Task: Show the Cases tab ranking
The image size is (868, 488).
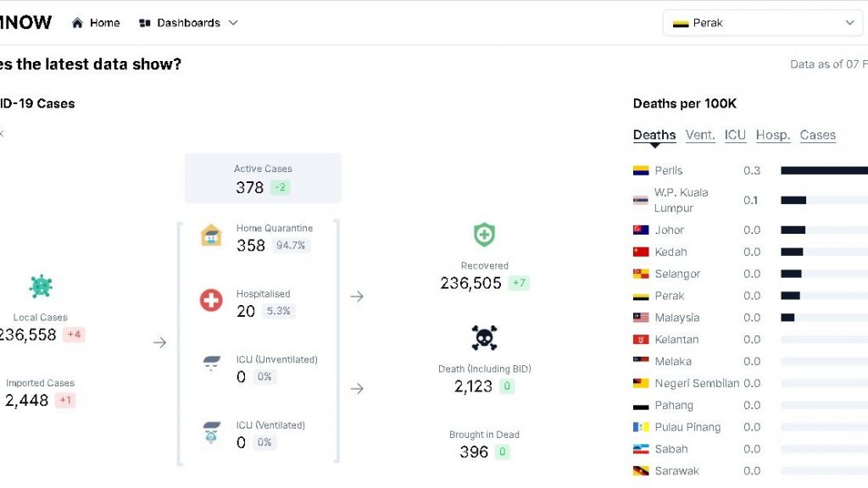Action: click(x=817, y=135)
